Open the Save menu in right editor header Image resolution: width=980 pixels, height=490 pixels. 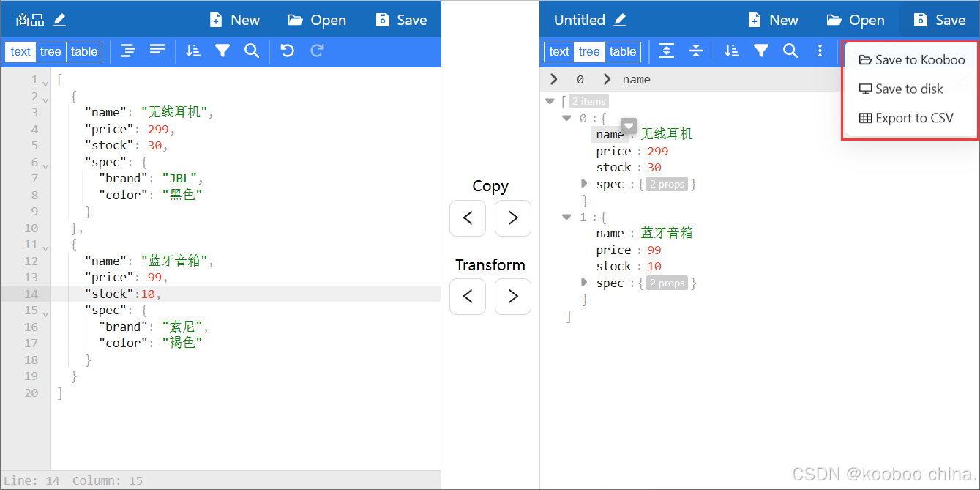[940, 20]
